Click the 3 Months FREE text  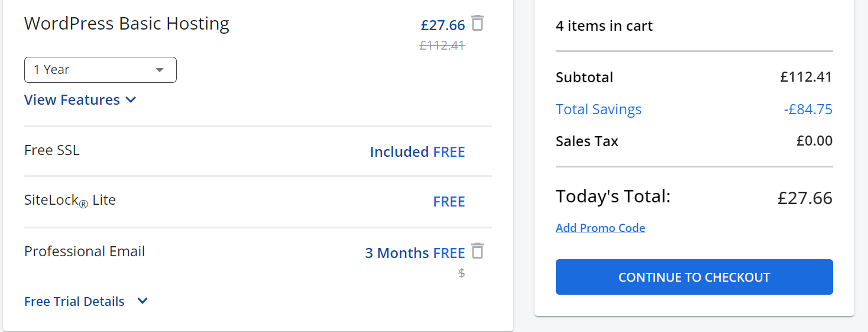415,253
